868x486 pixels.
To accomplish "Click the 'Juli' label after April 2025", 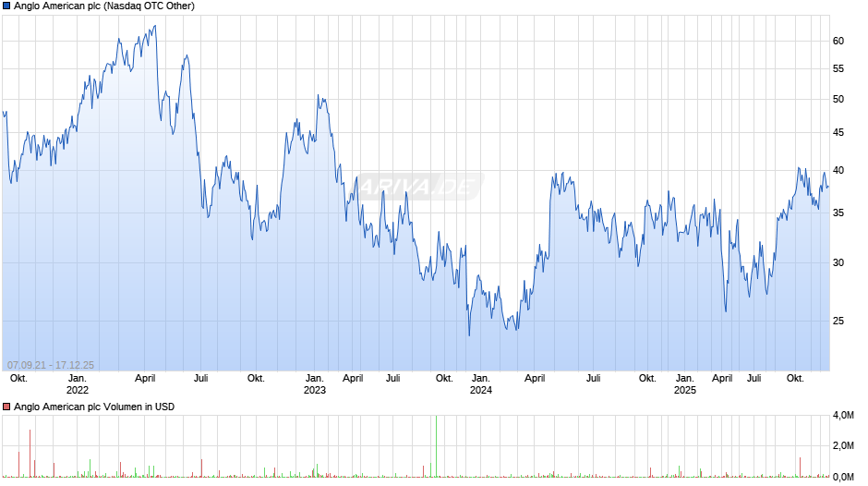I will [x=754, y=378].
